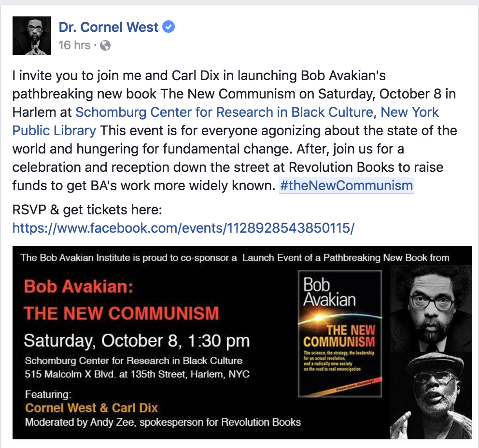This screenshot has height=448, width=479.
Task: Click the 515 Malcolm X Blvd address line
Action: 137,374
